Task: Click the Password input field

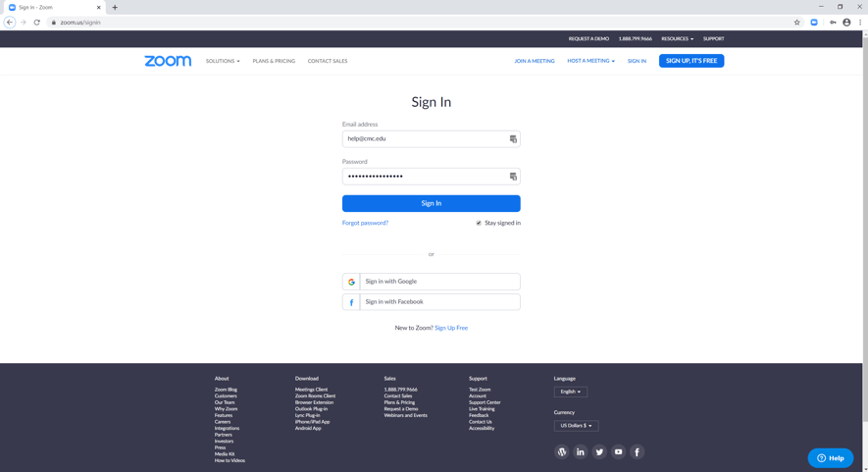Action: pyautogui.click(x=432, y=177)
